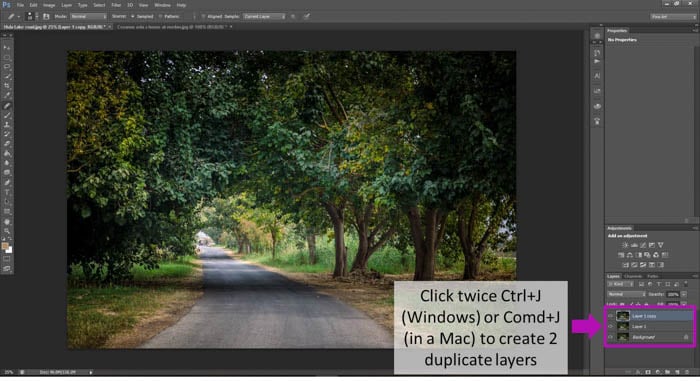Choose Pattern source option
This screenshot has width=700, height=381.
pyautogui.click(x=170, y=16)
